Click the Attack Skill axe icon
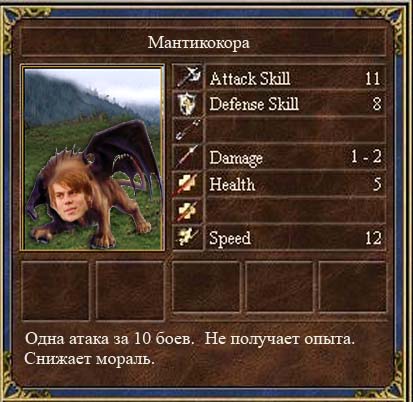This screenshot has width=413, height=402. (189, 77)
